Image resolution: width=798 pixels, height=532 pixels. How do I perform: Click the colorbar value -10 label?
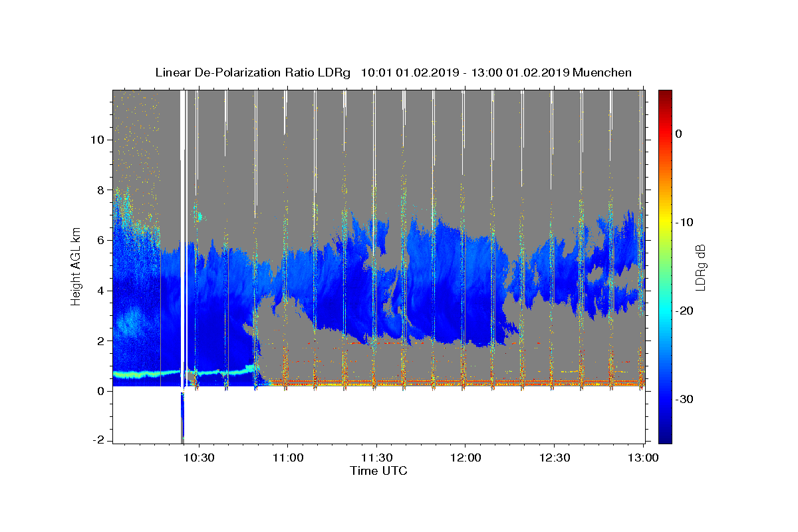684,222
